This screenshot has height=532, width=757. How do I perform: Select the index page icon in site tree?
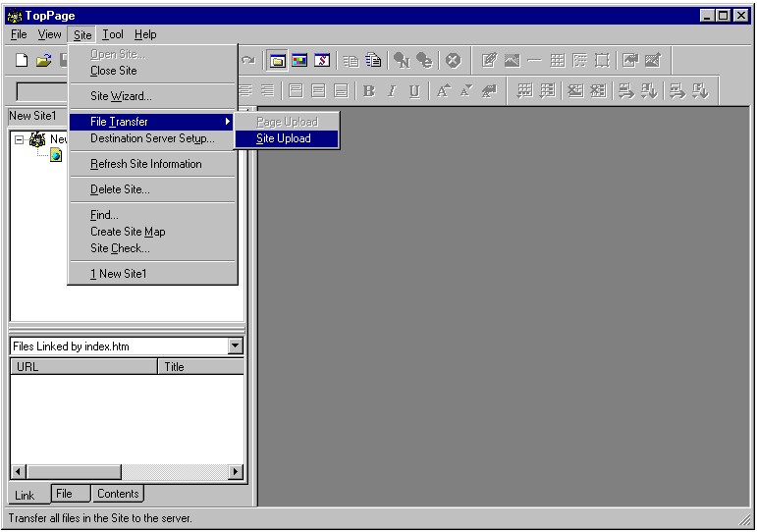pyautogui.click(x=56, y=155)
